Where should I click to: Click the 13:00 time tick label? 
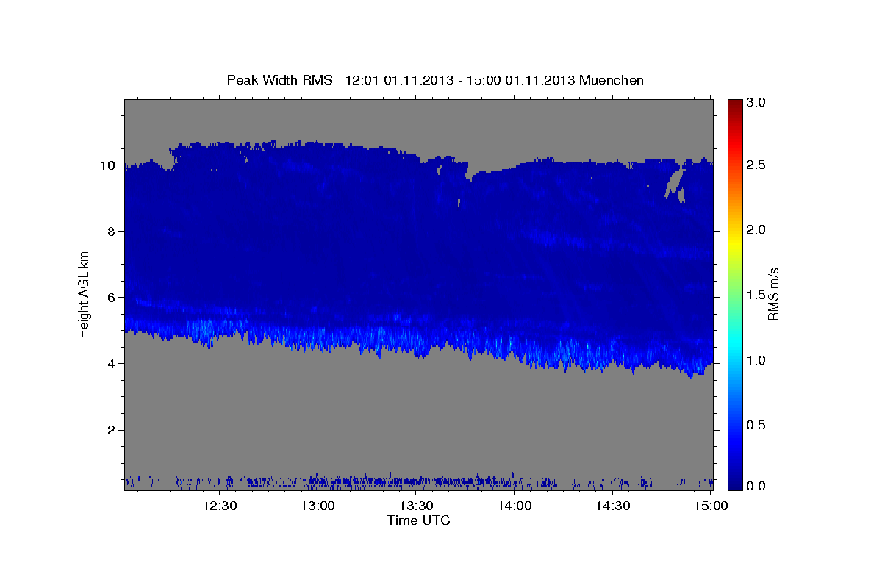pyautogui.click(x=318, y=506)
